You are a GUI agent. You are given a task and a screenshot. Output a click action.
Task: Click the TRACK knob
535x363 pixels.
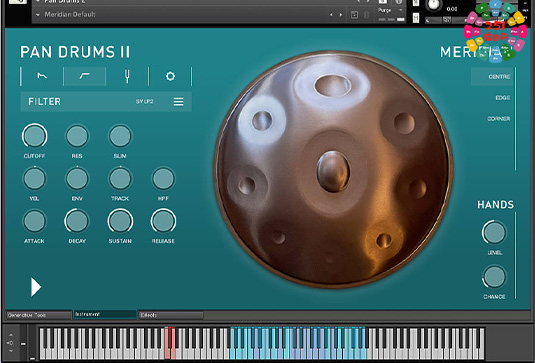(120, 178)
